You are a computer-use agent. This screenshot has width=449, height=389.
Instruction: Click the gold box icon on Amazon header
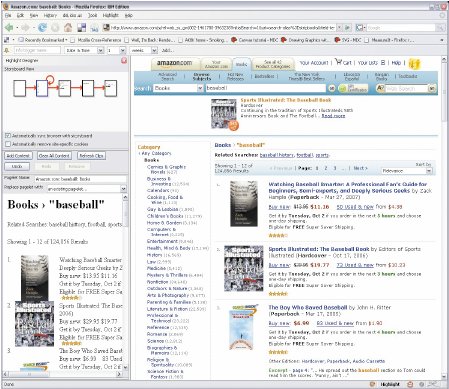click(x=414, y=63)
